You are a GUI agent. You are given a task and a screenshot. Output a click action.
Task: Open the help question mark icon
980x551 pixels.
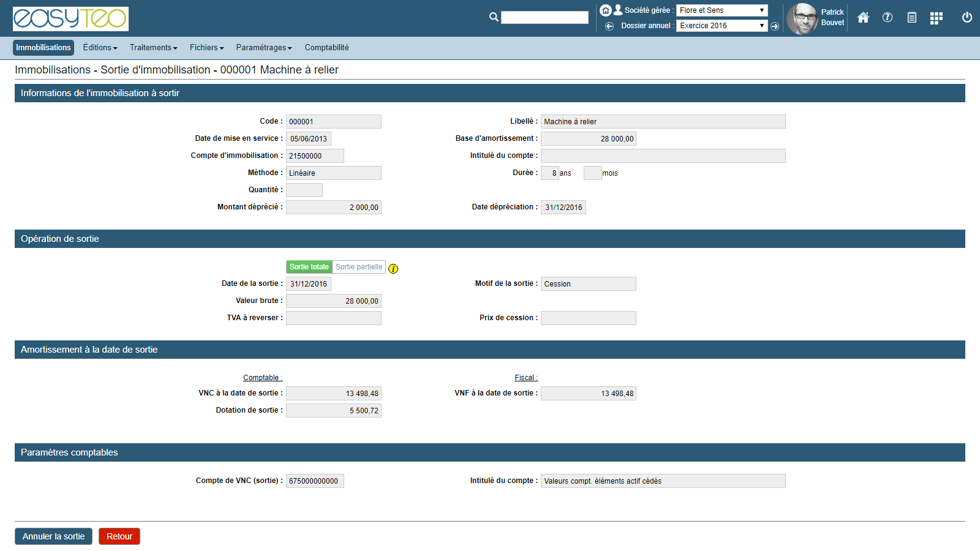click(888, 18)
